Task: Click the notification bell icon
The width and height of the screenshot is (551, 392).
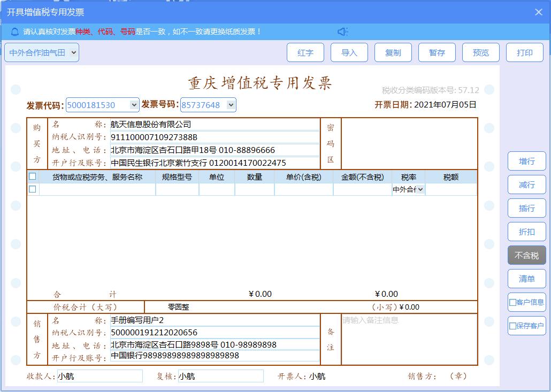Action: point(14,32)
